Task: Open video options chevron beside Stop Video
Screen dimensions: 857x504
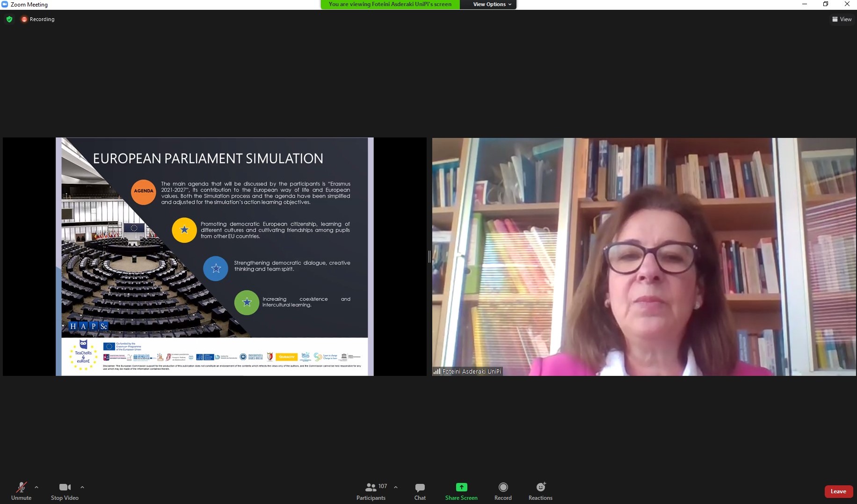Action: click(82, 487)
